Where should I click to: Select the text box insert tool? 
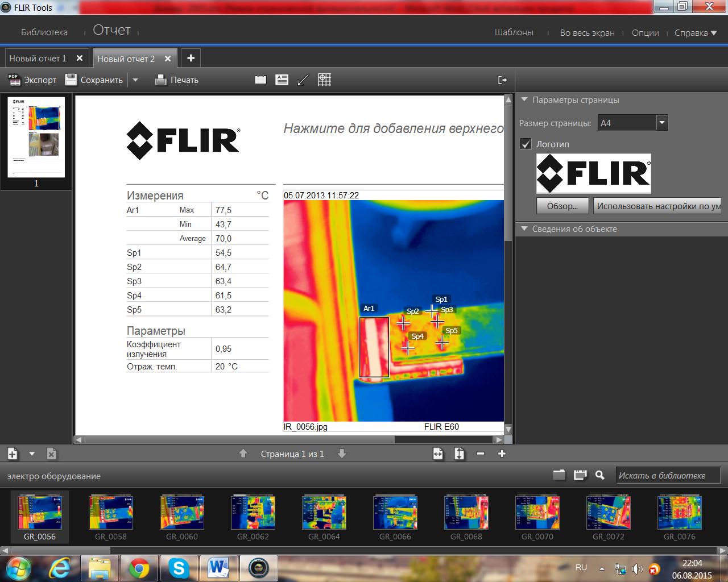click(x=282, y=80)
